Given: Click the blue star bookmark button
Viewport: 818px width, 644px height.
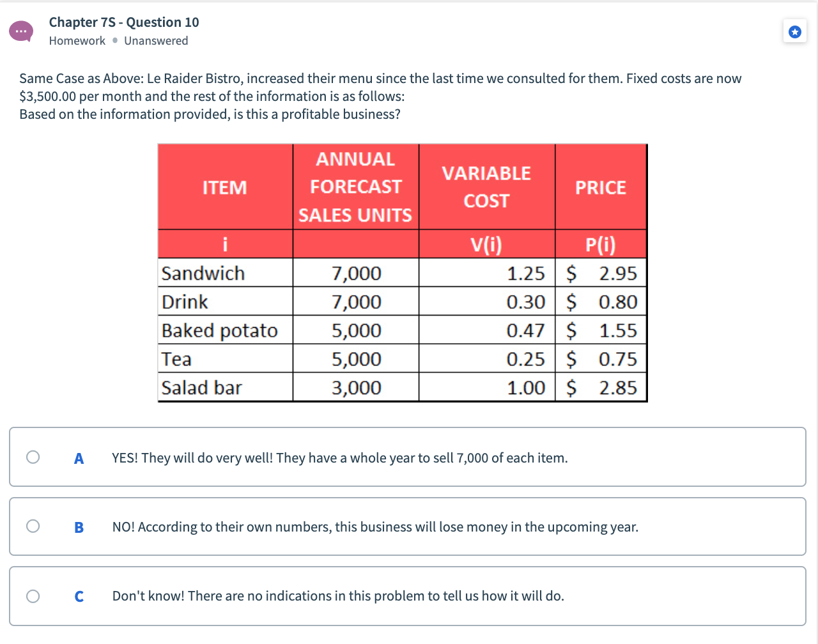Looking at the screenshot, I should point(794,31).
